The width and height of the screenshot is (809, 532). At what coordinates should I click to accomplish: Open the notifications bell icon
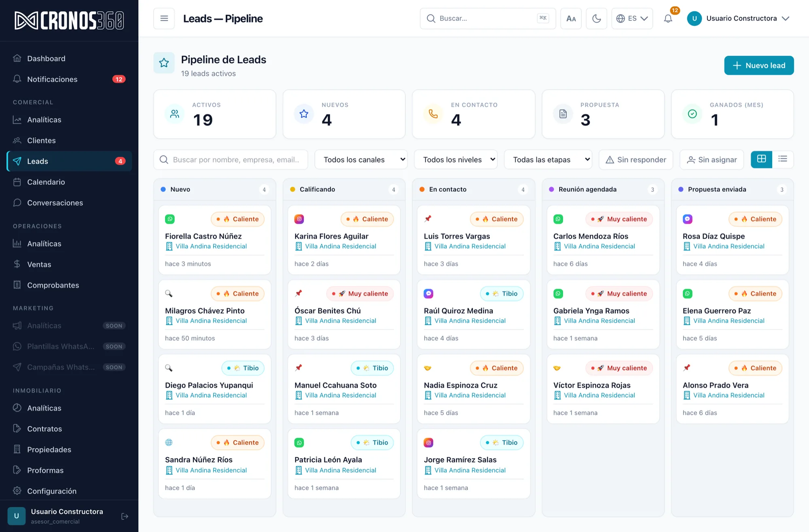point(668,19)
